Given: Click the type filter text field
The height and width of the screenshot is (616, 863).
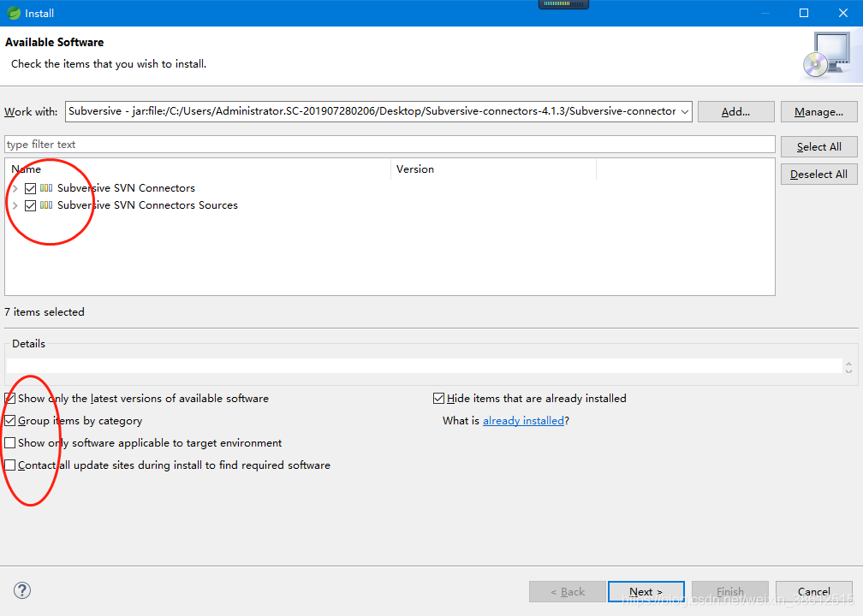Looking at the screenshot, I should click(390, 144).
